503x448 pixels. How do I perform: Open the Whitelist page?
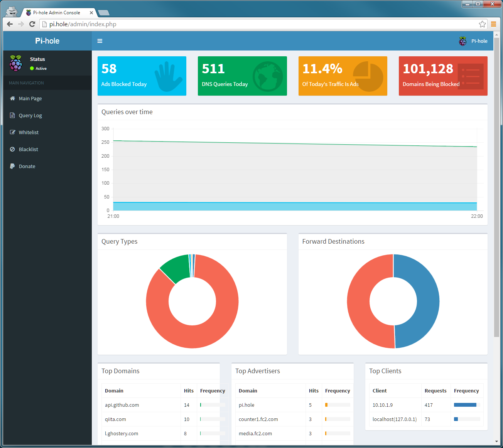[47, 132]
